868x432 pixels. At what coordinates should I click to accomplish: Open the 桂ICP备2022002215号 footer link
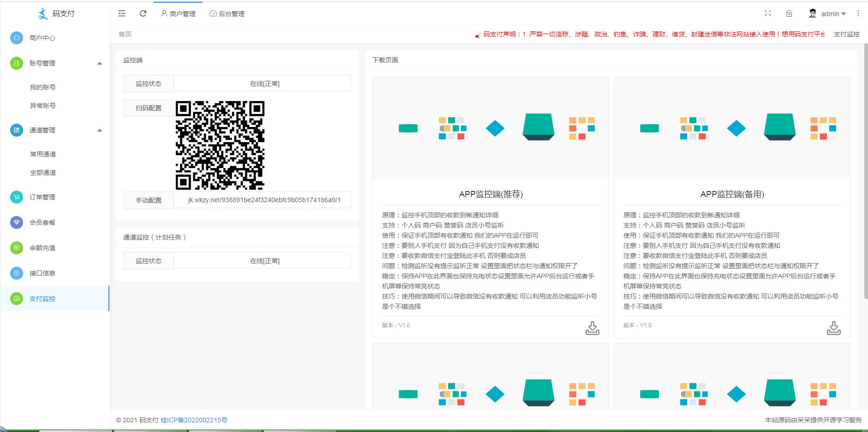[194, 420]
